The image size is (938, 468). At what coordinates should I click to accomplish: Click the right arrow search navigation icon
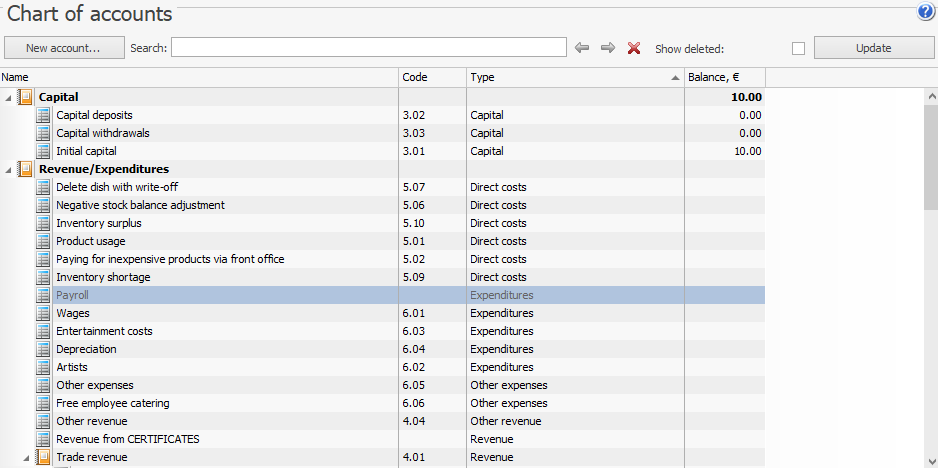[x=607, y=48]
